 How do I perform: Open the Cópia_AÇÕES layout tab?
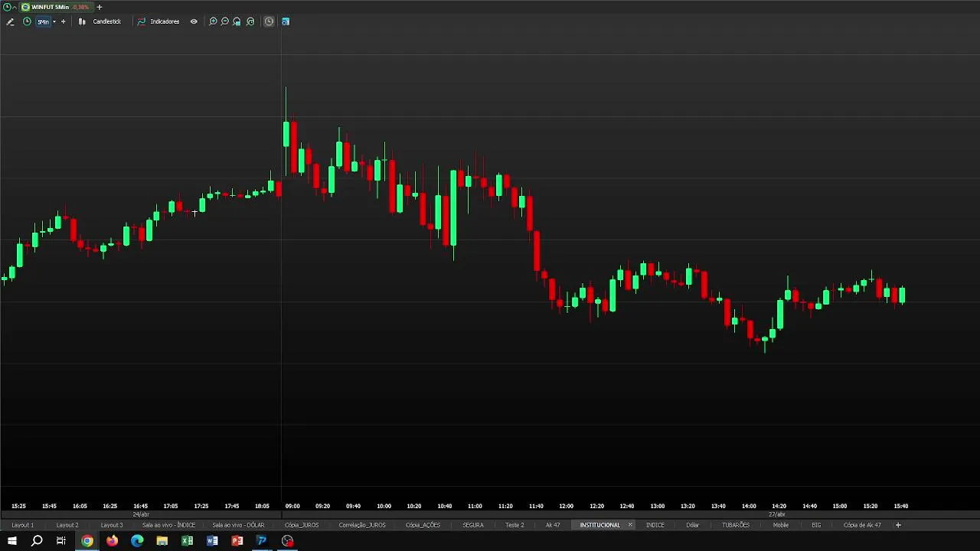tap(423, 525)
